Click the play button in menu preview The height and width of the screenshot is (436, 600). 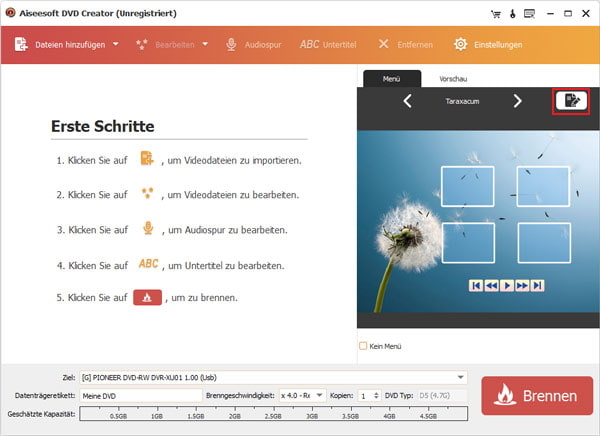pos(507,286)
